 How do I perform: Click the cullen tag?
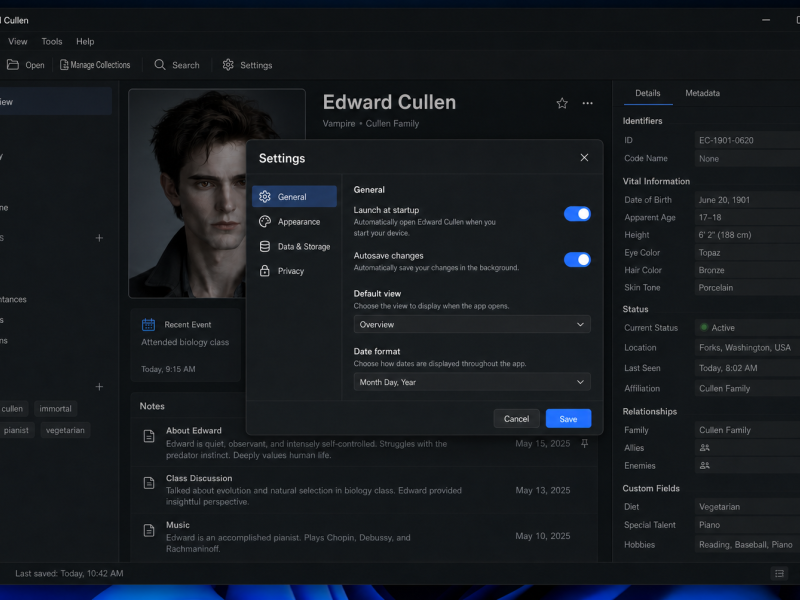point(12,409)
